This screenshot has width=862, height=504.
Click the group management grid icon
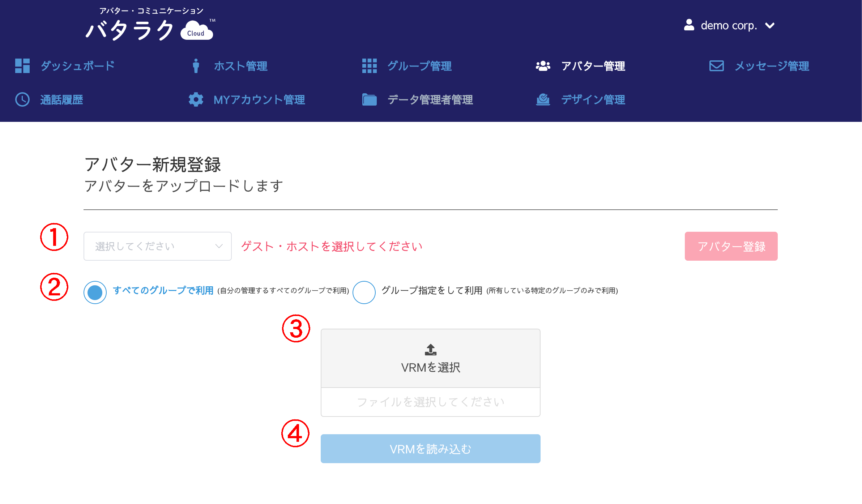point(369,66)
